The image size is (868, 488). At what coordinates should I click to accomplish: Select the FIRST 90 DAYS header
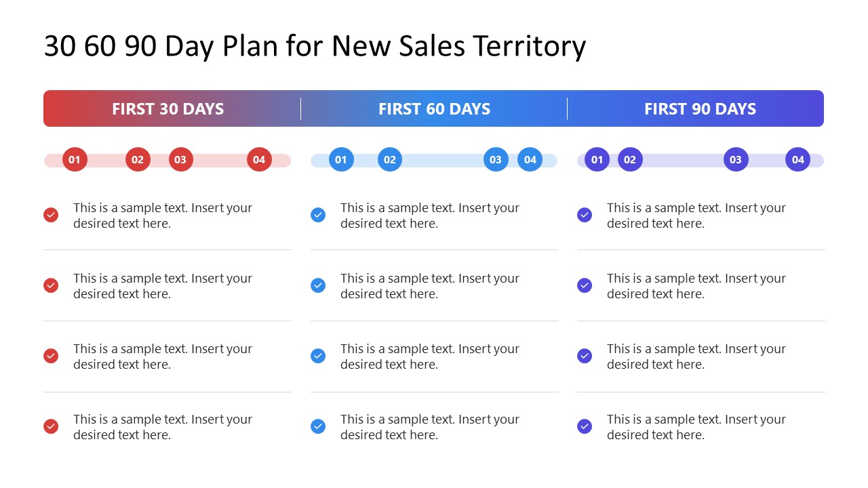click(700, 109)
